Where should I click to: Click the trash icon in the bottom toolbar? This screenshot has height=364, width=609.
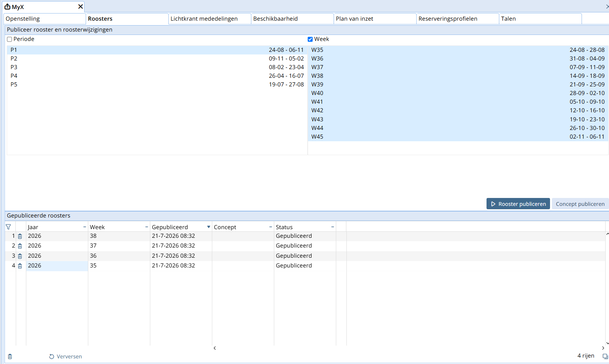click(x=10, y=356)
